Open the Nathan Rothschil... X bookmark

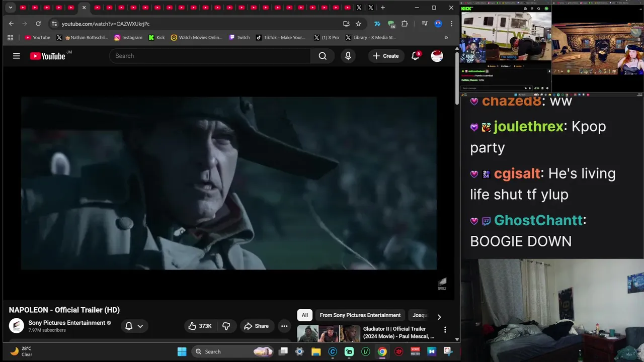coord(82,37)
